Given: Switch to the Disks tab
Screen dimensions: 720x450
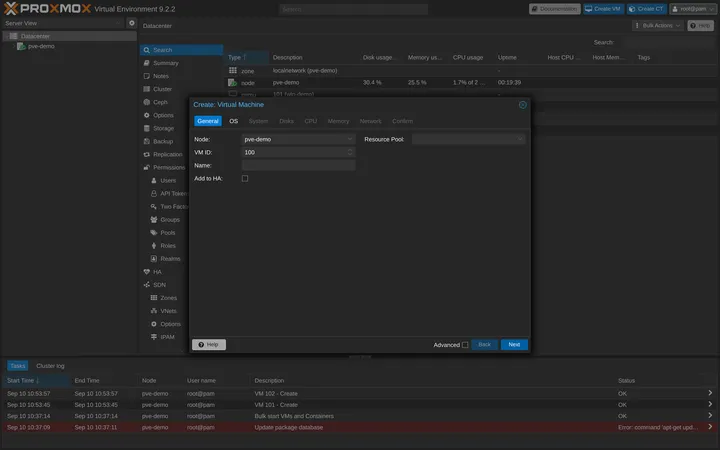Looking at the screenshot, I should pos(286,121).
